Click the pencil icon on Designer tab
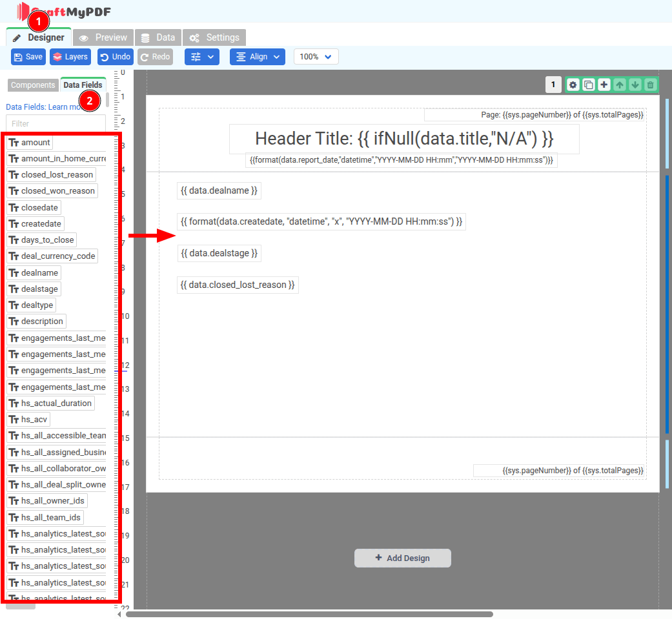Image resolution: width=672 pixels, height=623 pixels. (17, 38)
